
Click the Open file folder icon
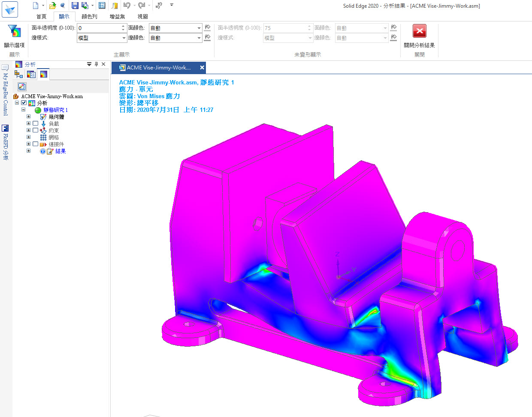pos(52,6)
